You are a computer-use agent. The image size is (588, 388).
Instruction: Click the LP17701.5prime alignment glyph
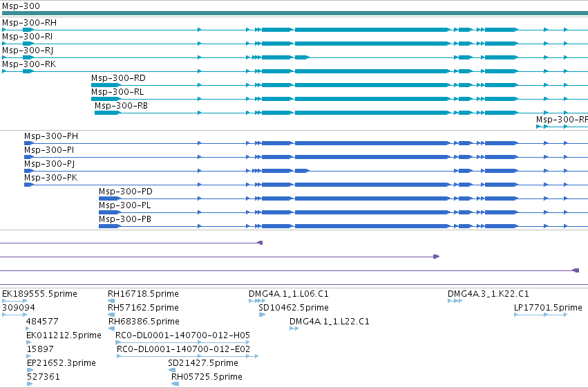pyautogui.click(x=540, y=315)
